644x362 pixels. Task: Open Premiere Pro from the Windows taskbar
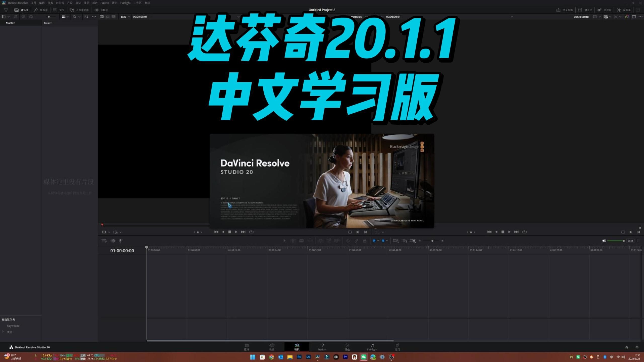click(x=345, y=357)
